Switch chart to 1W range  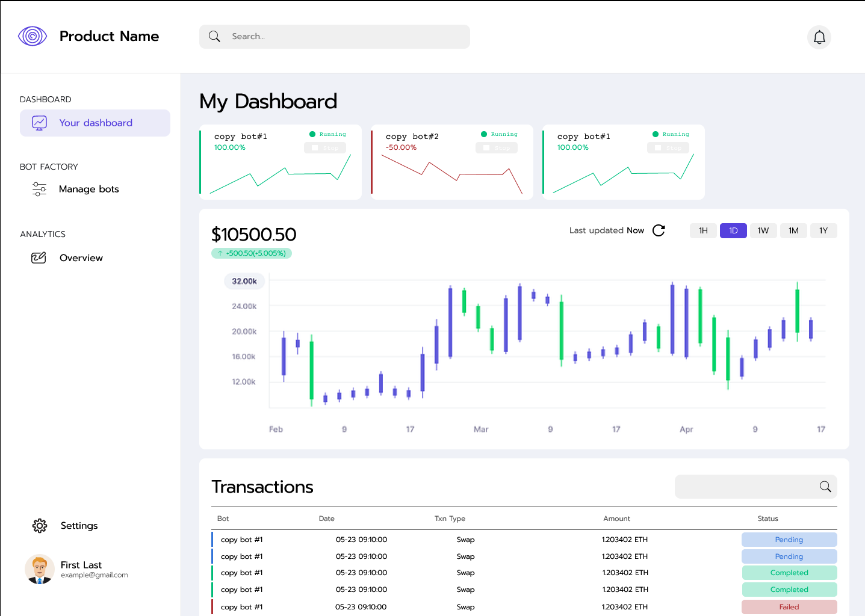click(763, 231)
